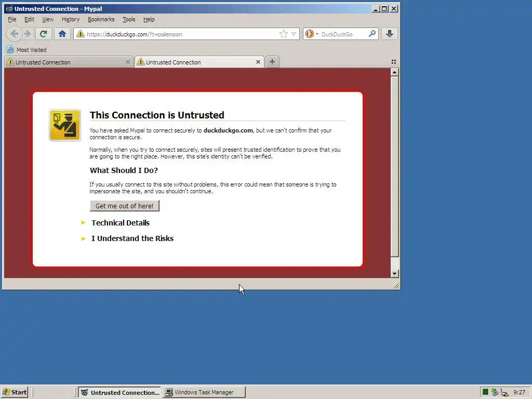Screen dimensions: 532x399
Task: Select the second Untrusted Connection tab
Action: [x=199, y=62]
